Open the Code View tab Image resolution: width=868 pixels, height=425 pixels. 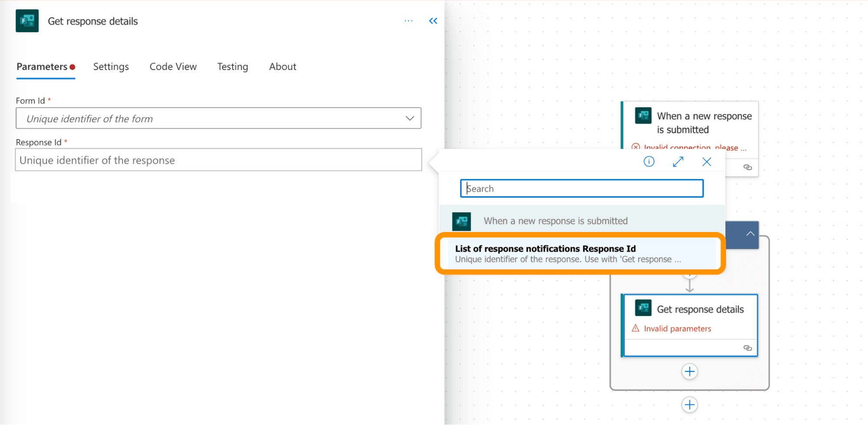pyautogui.click(x=173, y=66)
